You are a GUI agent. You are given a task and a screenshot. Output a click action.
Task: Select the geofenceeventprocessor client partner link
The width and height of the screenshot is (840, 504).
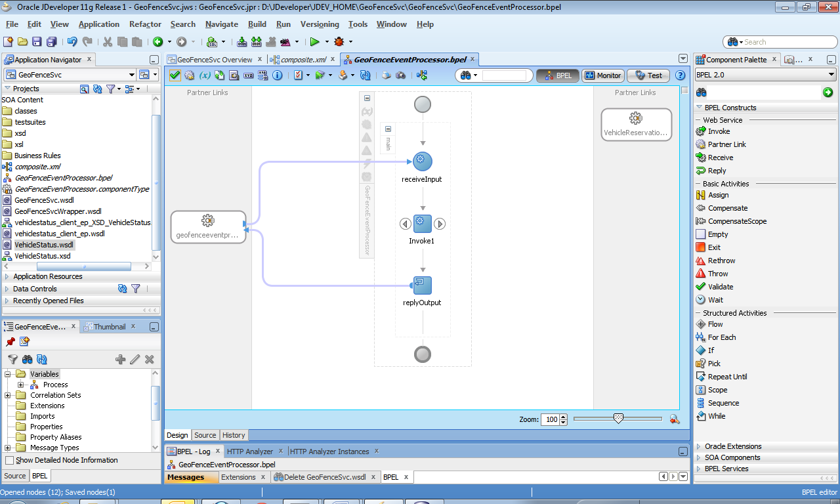click(x=208, y=227)
